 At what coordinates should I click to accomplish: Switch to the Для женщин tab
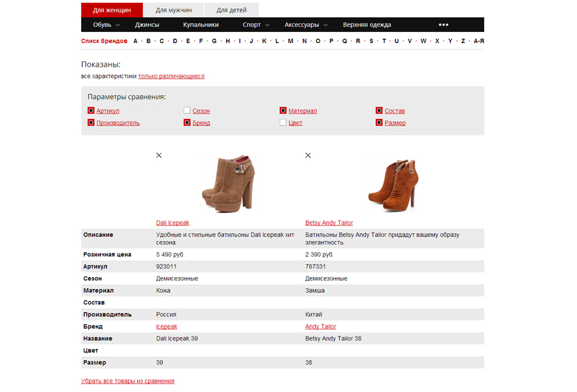pos(112,10)
